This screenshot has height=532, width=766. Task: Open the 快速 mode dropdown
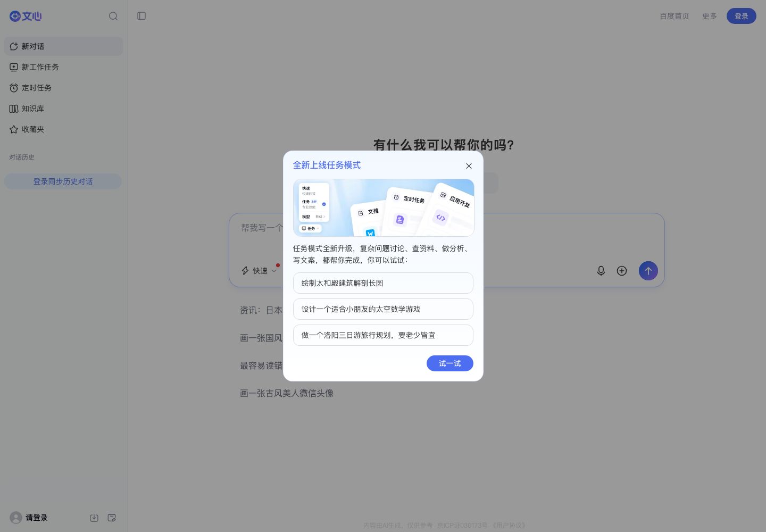point(259,271)
